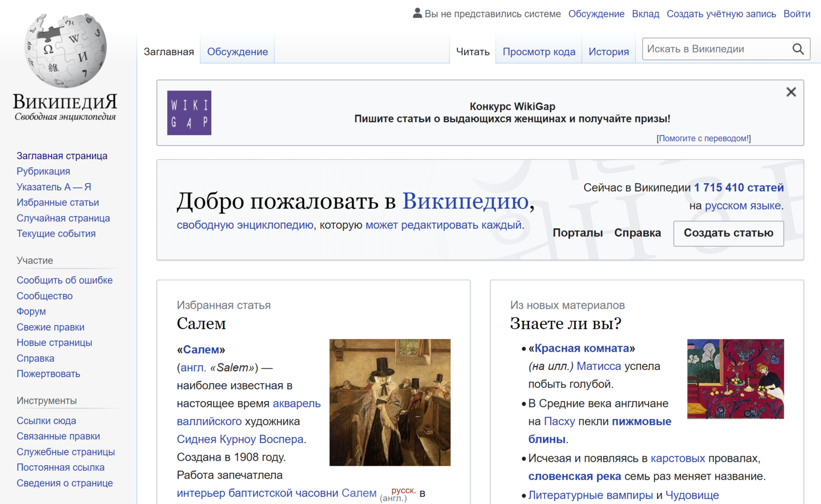821x504 pixels.
Task: Open Служебные страницы tools link
Action: point(66,452)
